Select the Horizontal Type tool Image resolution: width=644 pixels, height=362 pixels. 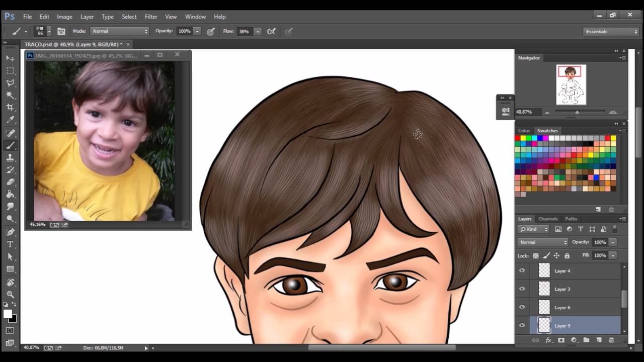(10, 244)
